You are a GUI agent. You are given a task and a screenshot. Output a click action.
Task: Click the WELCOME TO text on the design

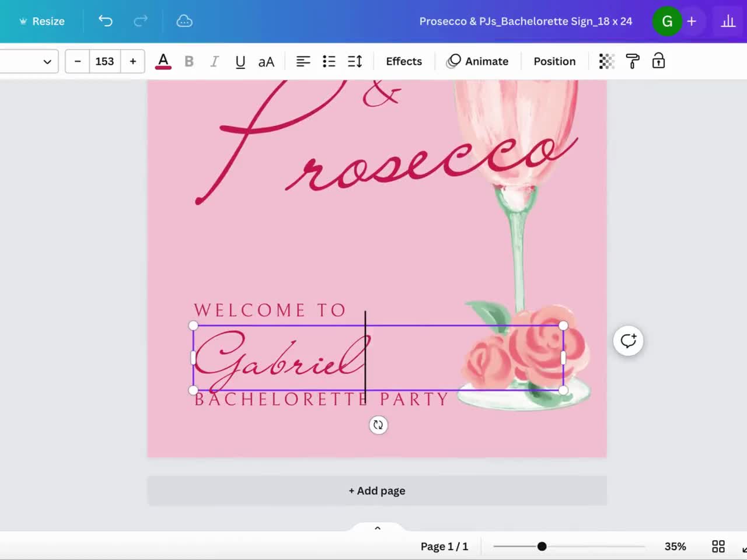tap(270, 310)
